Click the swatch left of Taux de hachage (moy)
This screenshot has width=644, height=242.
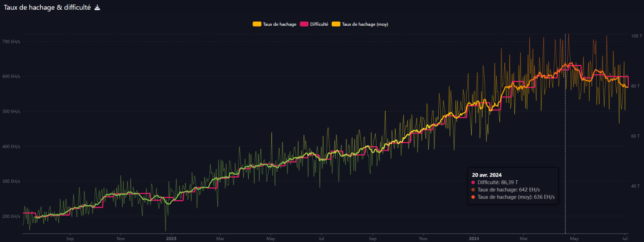coord(336,24)
